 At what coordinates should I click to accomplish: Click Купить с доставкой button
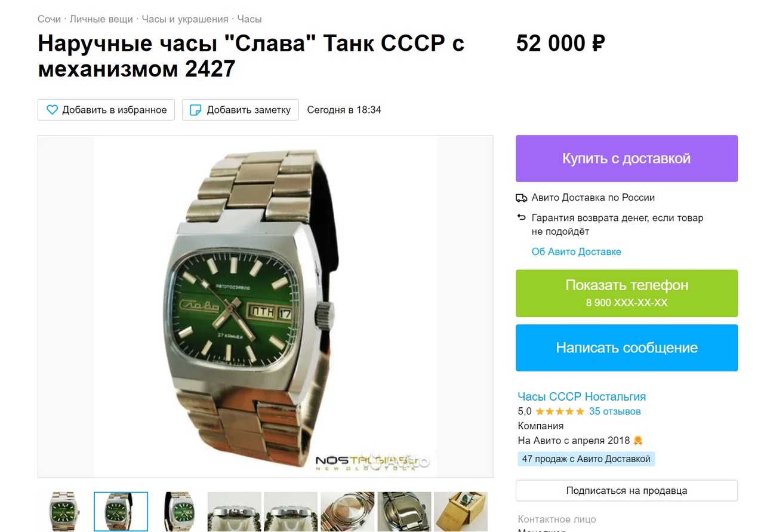627,158
